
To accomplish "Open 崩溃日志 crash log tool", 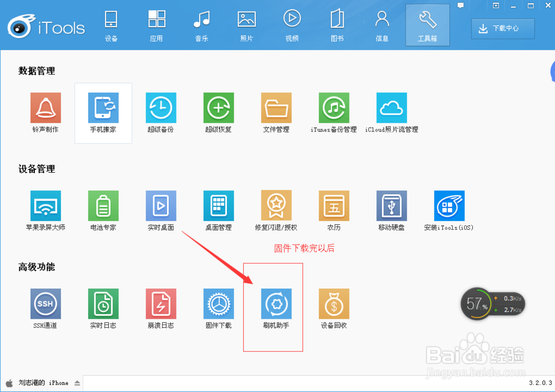I will pos(161,304).
